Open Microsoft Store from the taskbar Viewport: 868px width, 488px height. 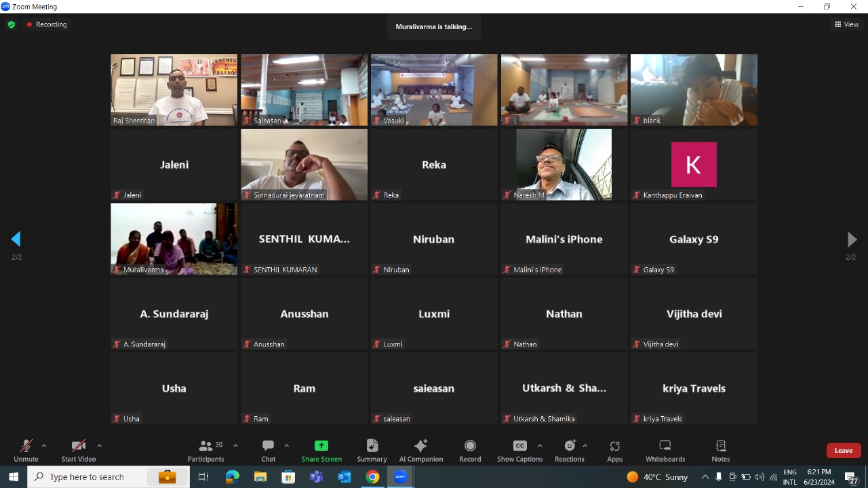[288, 477]
